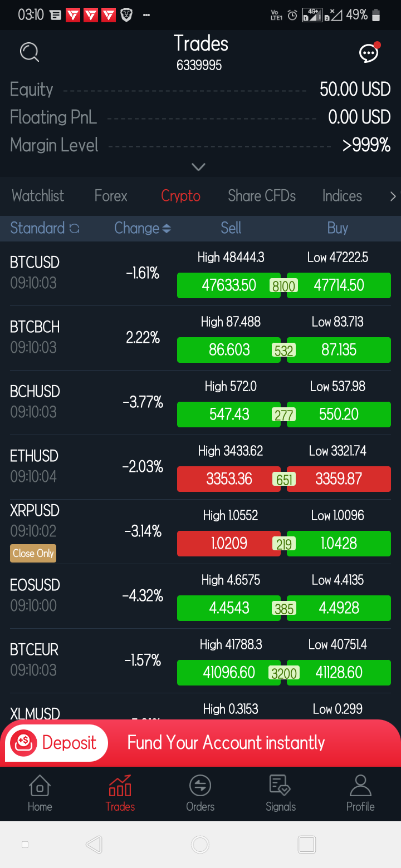Viewport: 401px width, 868px height.
Task: Show more categories with right arrow
Action: point(393,196)
